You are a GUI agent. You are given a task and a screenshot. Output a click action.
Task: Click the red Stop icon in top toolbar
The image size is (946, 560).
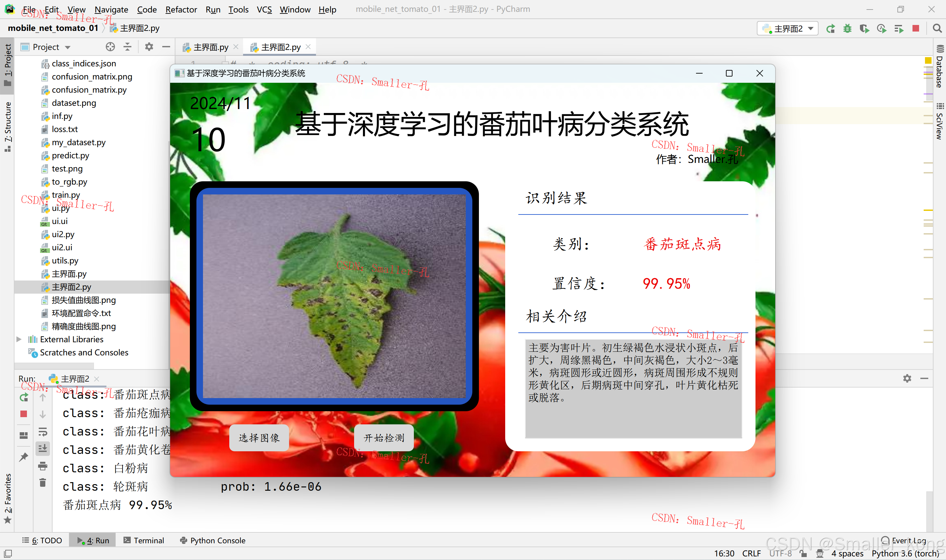point(915,29)
